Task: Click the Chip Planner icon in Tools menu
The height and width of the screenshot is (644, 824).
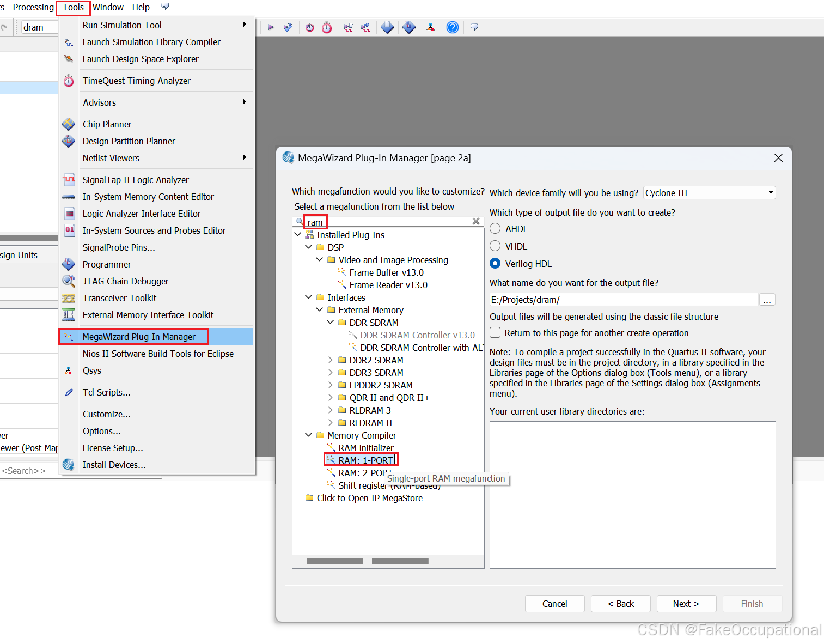Action: tap(69, 124)
